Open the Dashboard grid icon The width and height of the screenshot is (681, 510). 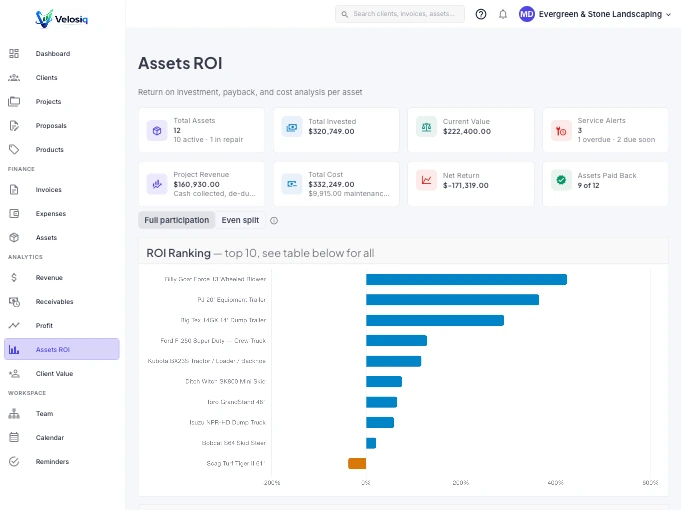[x=14, y=53]
